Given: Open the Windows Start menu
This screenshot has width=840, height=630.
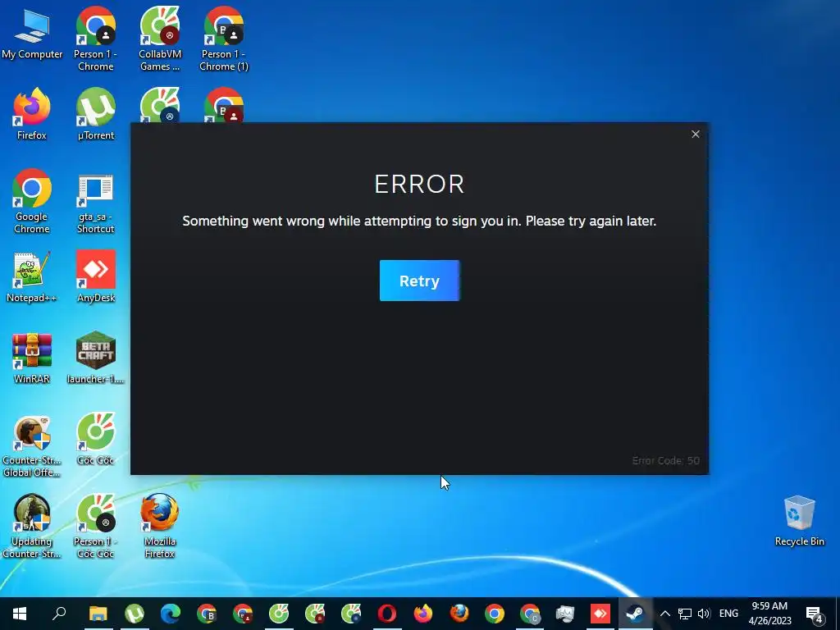Looking at the screenshot, I should pyautogui.click(x=20, y=614).
